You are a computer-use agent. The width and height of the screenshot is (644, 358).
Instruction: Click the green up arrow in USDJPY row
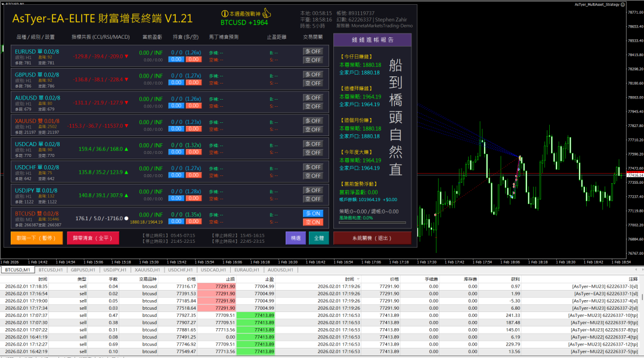coord(126,196)
